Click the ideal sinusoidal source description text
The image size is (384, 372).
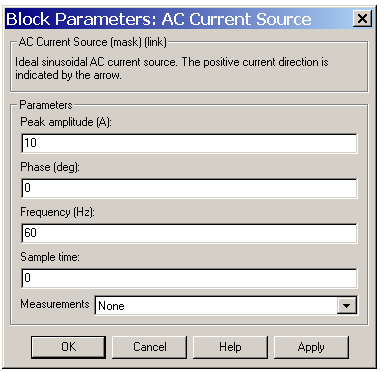pos(172,68)
